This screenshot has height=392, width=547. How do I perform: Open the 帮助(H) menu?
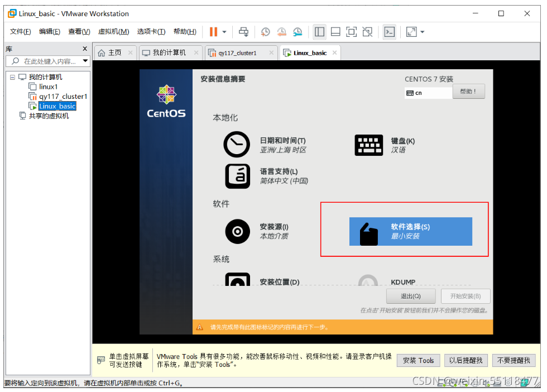(185, 32)
